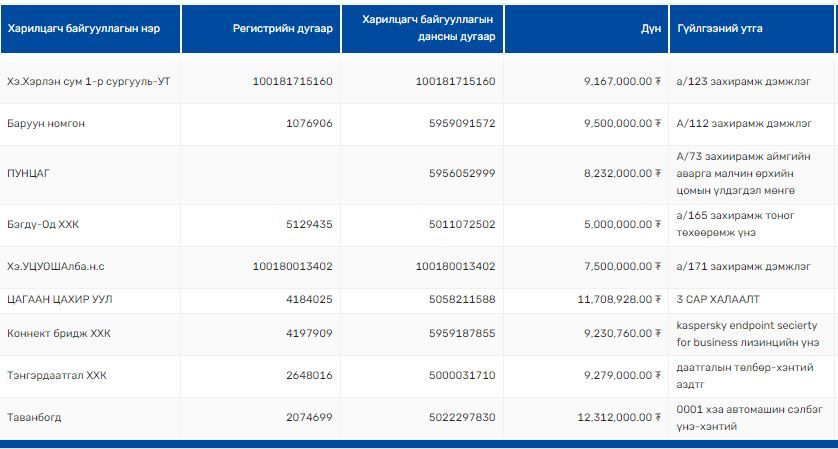This screenshot has height=449, width=838.
Task: Select the "Хэ.Хэрлэн сум 1-р сургууль-УТ" row name
Action: [x=89, y=81]
